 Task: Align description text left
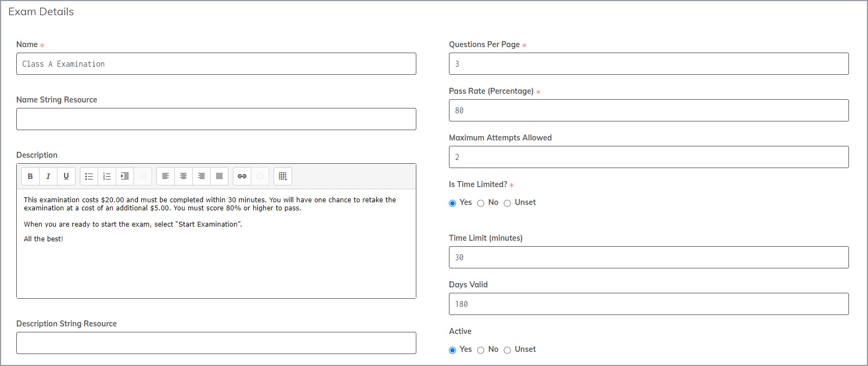click(x=166, y=176)
